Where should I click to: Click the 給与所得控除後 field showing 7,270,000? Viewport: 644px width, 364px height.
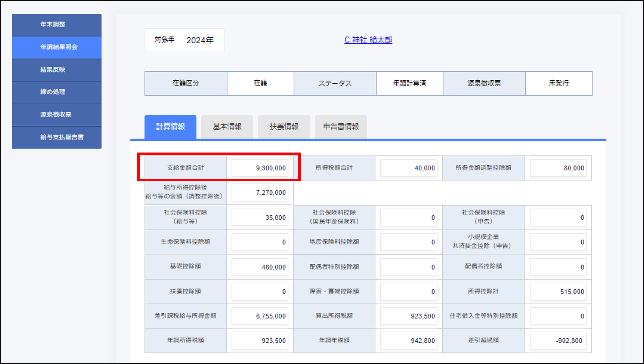[x=260, y=193]
